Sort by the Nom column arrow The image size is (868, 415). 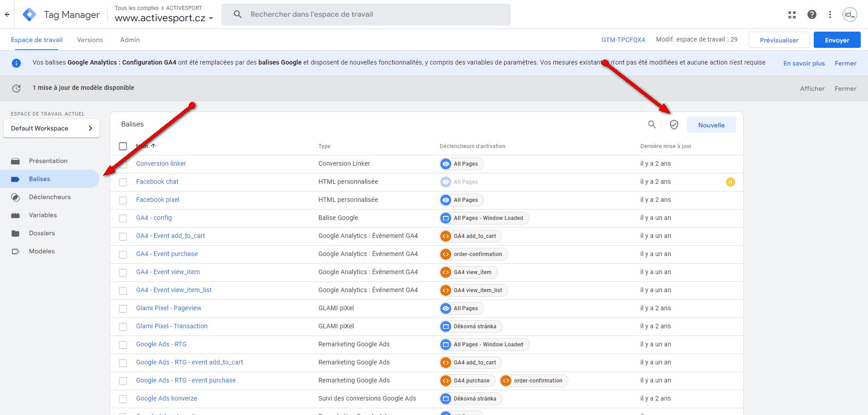153,146
